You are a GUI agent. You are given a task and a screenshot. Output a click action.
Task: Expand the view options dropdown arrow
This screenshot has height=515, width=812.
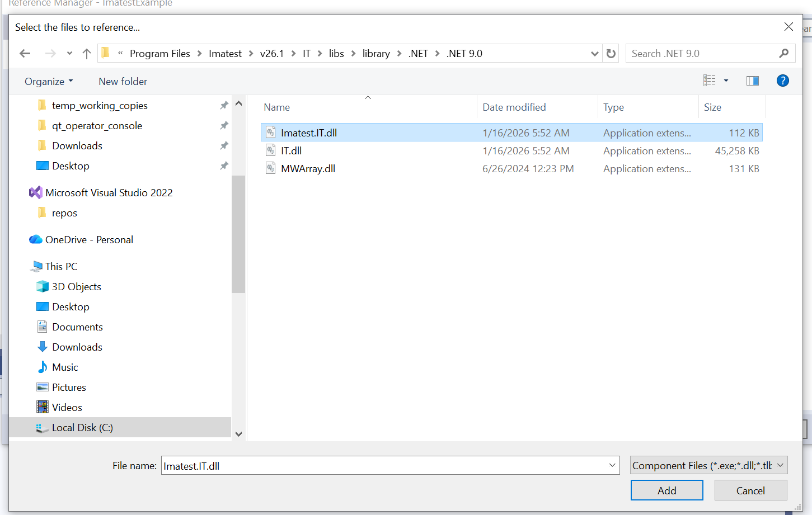point(726,81)
